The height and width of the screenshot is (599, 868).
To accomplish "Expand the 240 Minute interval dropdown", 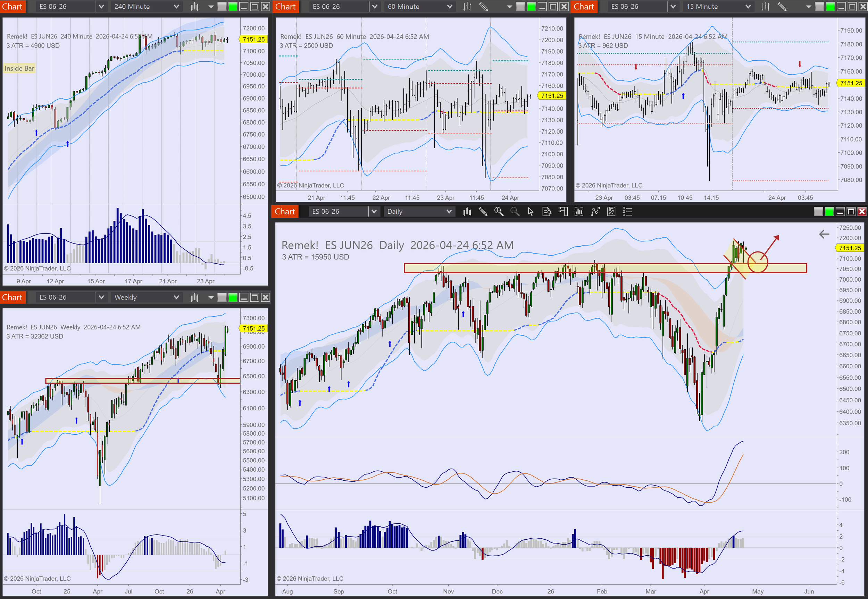I will (x=176, y=6).
